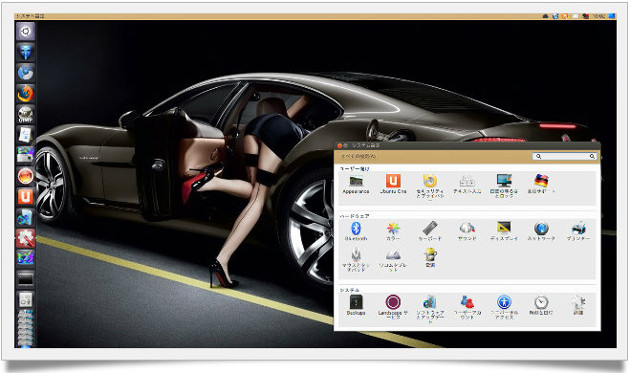Open Sound settings icon
The width and height of the screenshot is (630, 373).
click(x=467, y=232)
